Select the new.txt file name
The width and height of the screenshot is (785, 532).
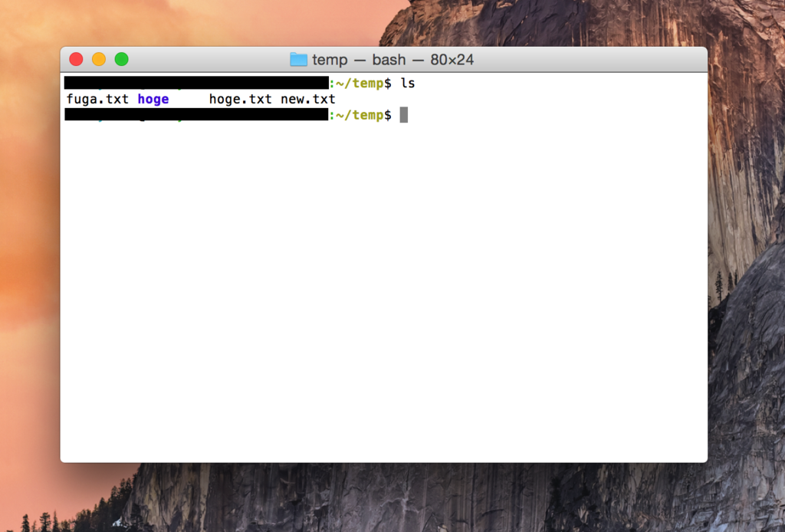pyautogui.click(x=308, y=99)
